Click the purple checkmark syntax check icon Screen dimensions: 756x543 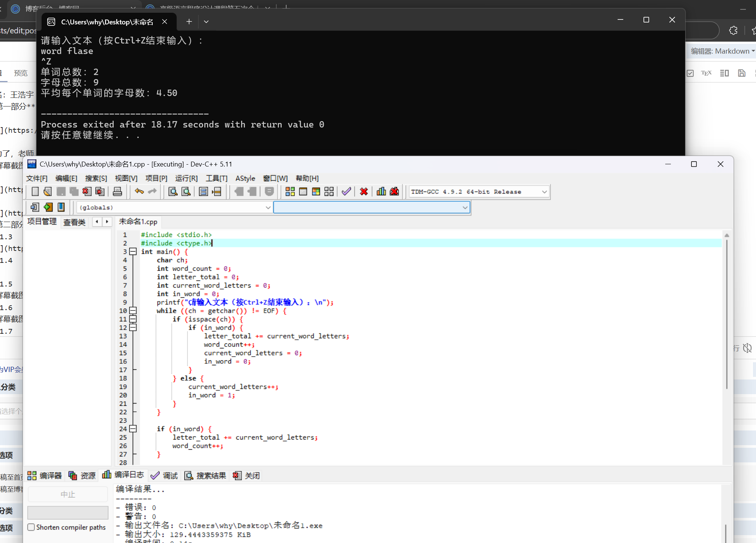[346, 192]
